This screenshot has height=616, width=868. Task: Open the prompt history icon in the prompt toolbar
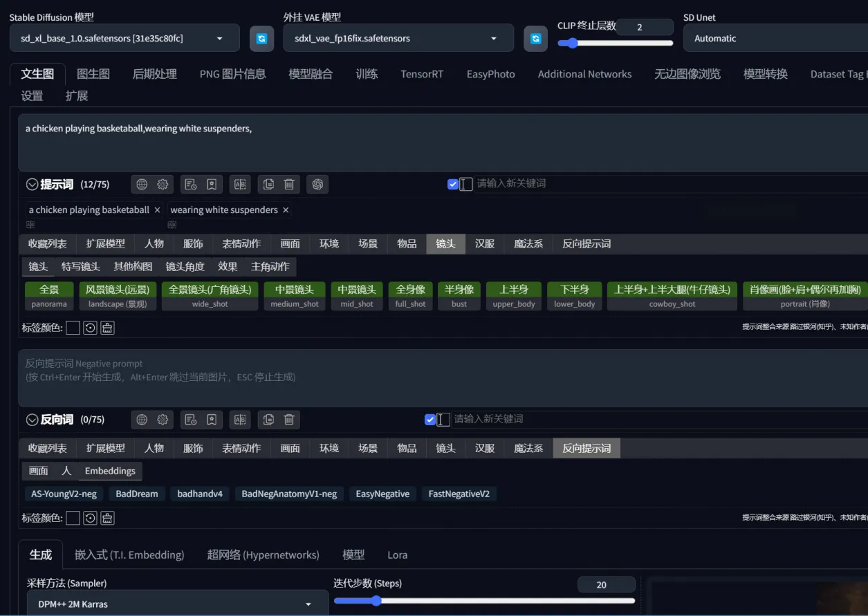pyautogui.click(x=191, y=184)
